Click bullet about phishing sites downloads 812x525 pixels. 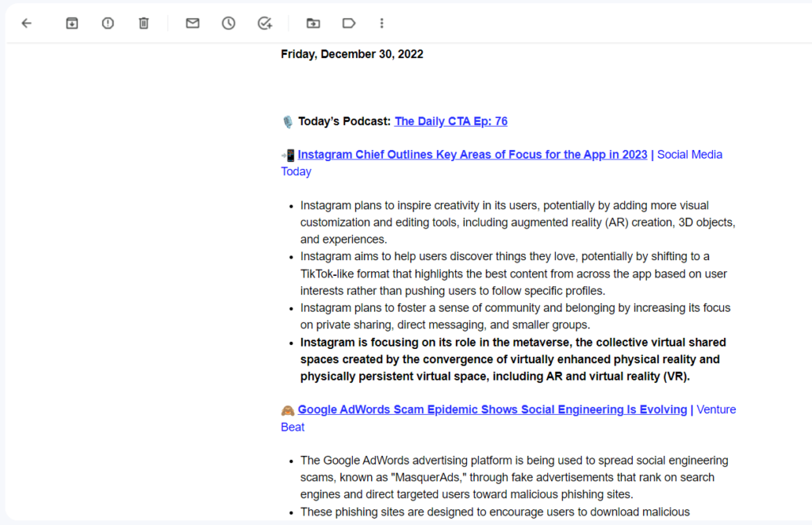tap(495, 512)
